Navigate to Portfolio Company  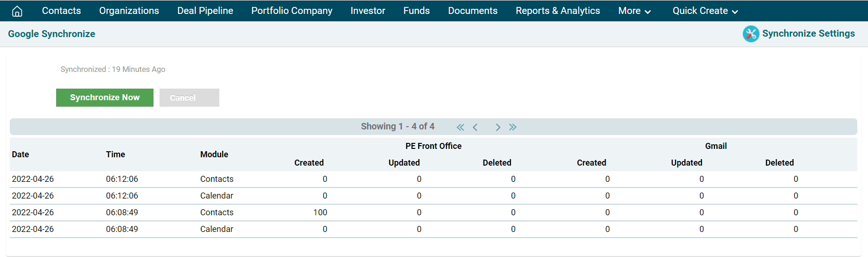click(x=292, y=11)
